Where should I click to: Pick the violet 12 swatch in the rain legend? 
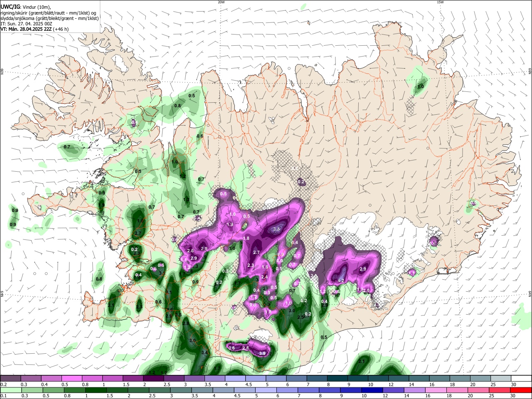pyautogui.click(x=393, y=390)
